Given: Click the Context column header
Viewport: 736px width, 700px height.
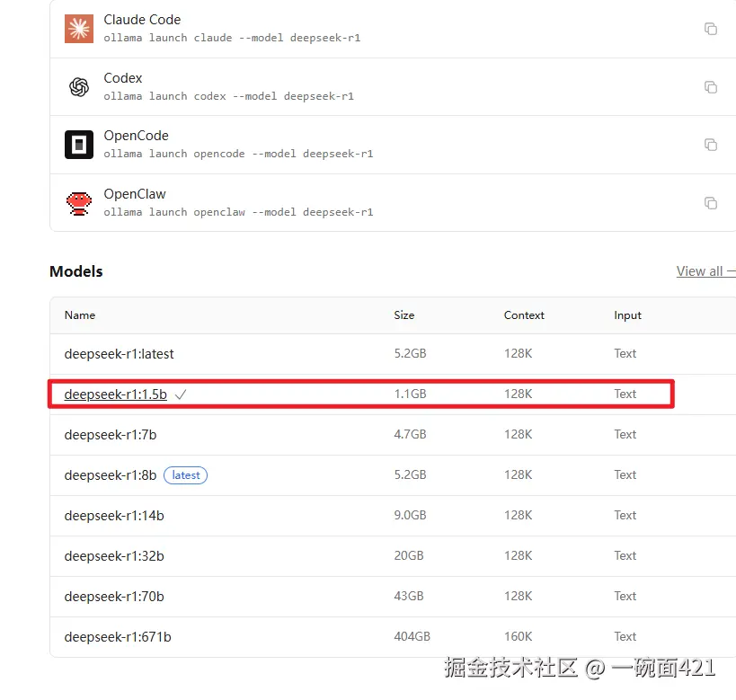Looking at the screenshot, I should click(x=524, y=315).
